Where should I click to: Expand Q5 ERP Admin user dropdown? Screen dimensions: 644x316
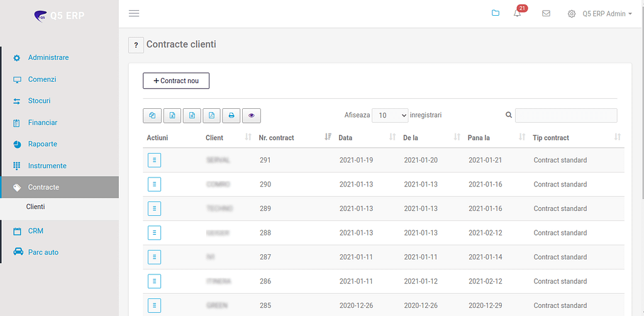(x=607, y=14)
